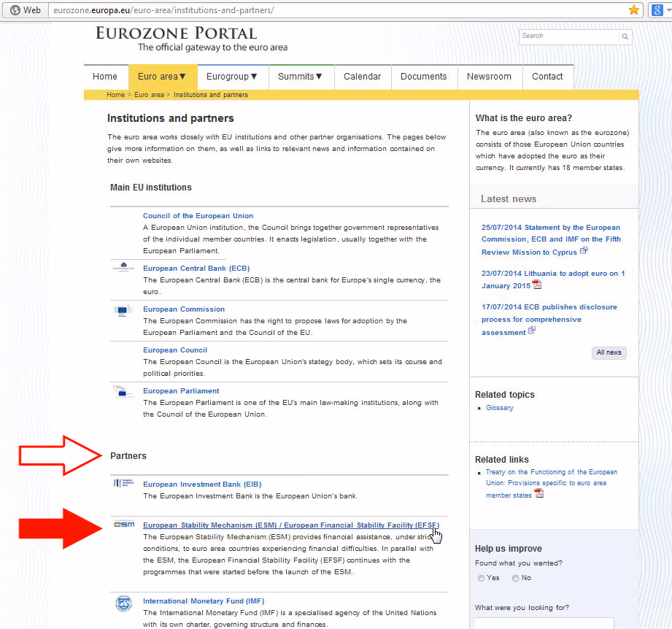Click the Partners section heading
Viewport: 672px width, 629px height.
pos(128,456)
